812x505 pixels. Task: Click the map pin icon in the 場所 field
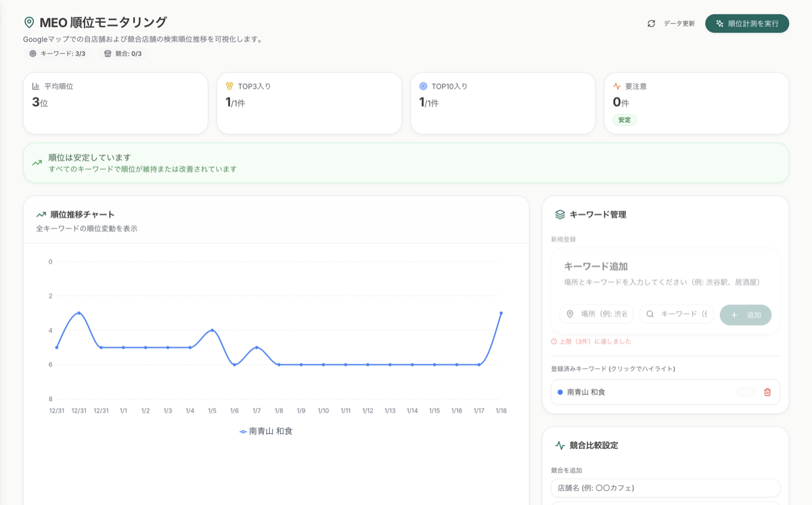[x=570, y=314]
